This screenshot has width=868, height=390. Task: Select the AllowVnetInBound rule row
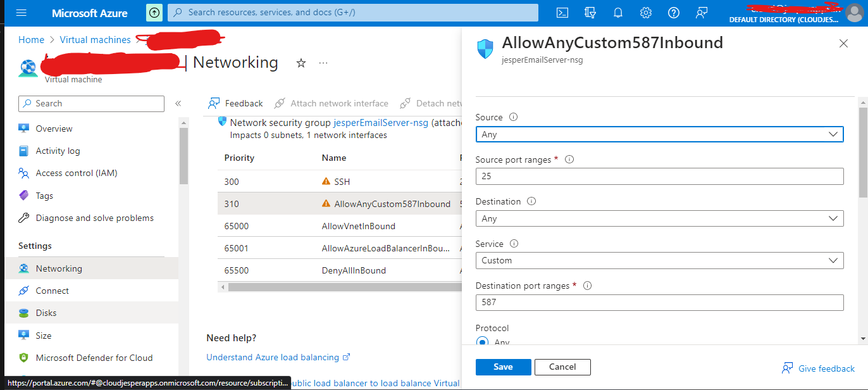coord(340,226)
